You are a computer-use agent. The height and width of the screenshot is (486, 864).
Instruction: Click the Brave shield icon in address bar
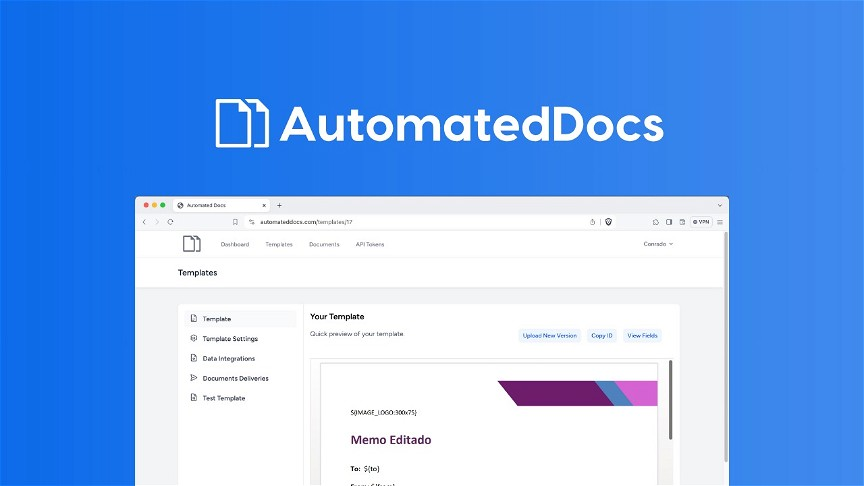click(x=608, y=222)
